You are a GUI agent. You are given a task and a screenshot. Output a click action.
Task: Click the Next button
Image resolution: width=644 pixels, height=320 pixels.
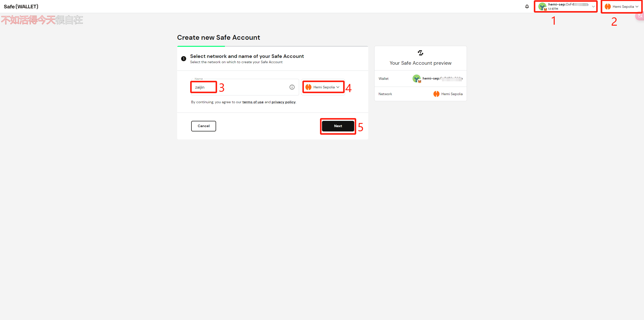click(x=338, y=126)
